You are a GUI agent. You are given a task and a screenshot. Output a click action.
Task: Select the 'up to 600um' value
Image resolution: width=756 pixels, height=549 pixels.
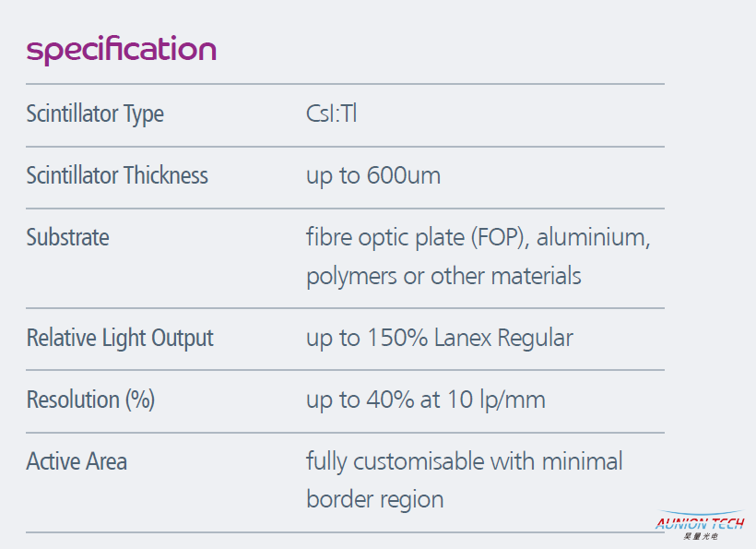(373, 176)
